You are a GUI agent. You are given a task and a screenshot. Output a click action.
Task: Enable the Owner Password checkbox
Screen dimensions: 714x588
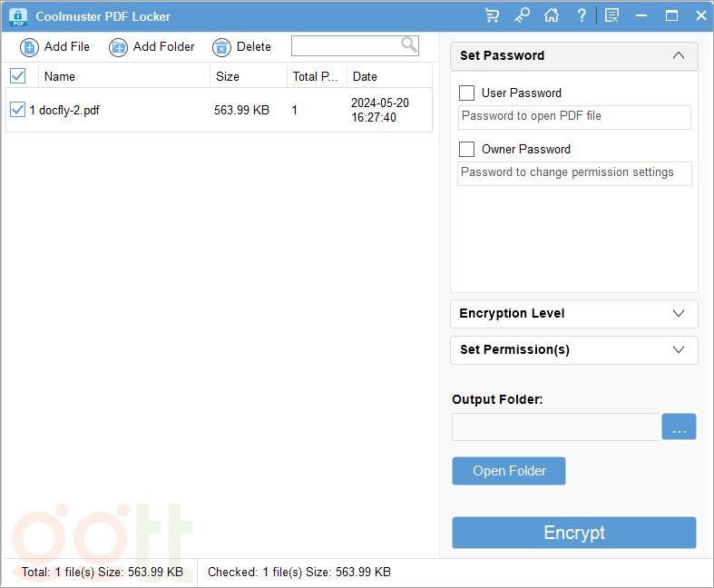click(467, 149)
